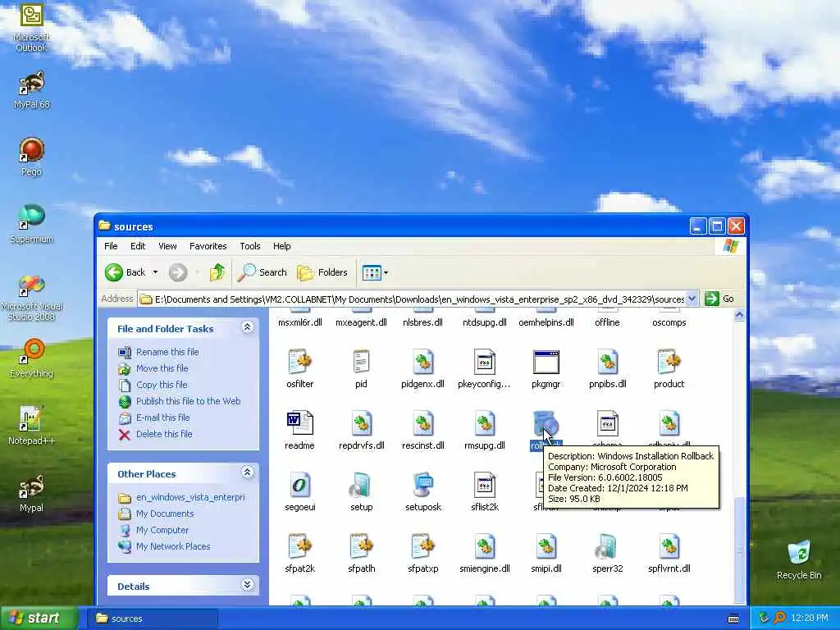Screen dimensions: 840x630
Task: Open My Documents in Other Places
Action: pos(164,514)
